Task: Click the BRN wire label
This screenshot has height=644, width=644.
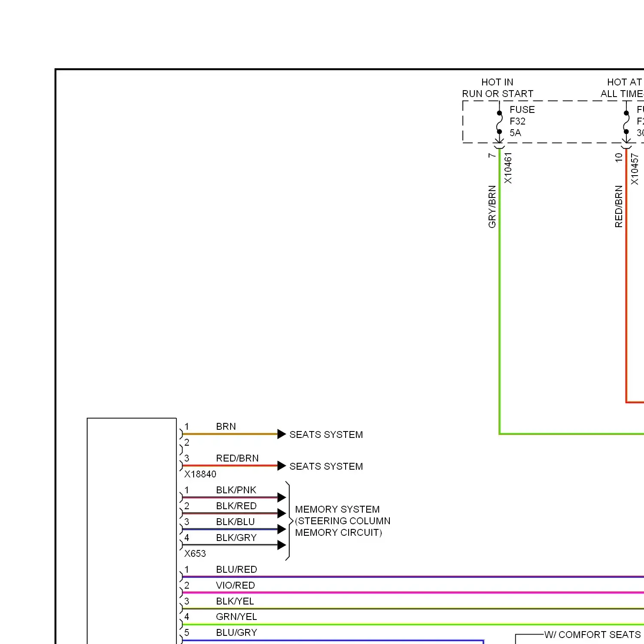Action: coord(226,426)
